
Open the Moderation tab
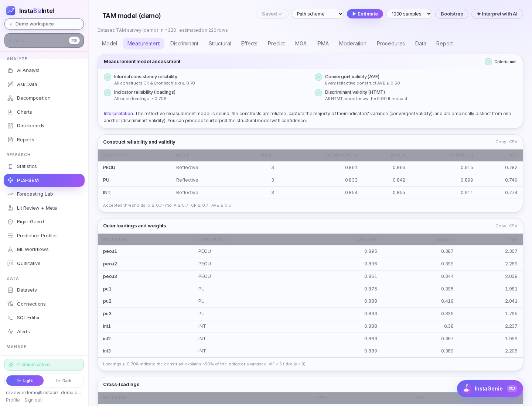(x=353, y=44)
